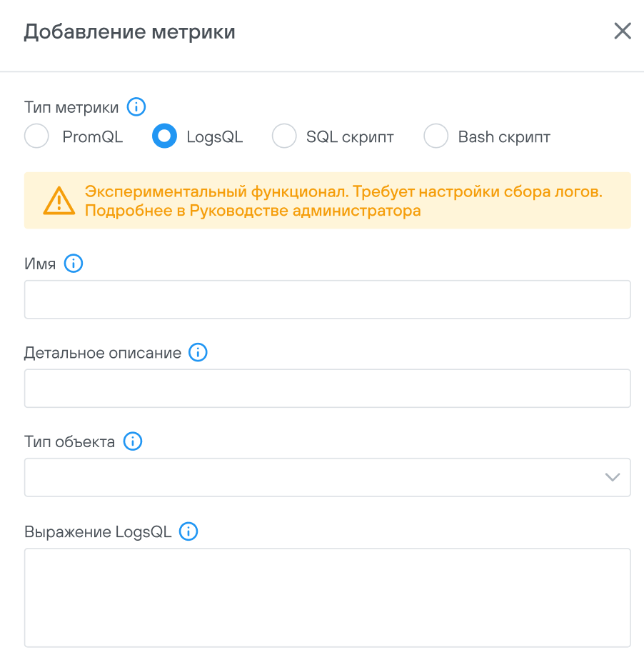
Task: Click into the Детальное описание field
Action: (x=327, y=389)
